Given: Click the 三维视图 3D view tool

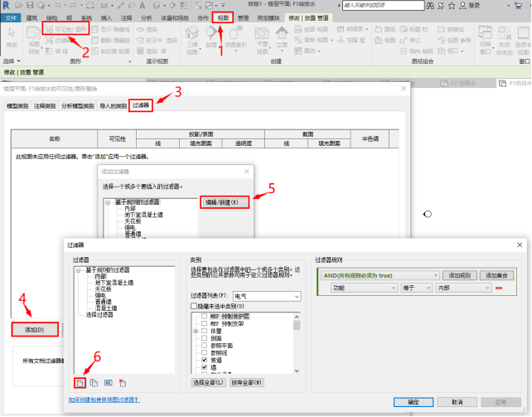Looking at the screenshot, I should coord(192,40).
